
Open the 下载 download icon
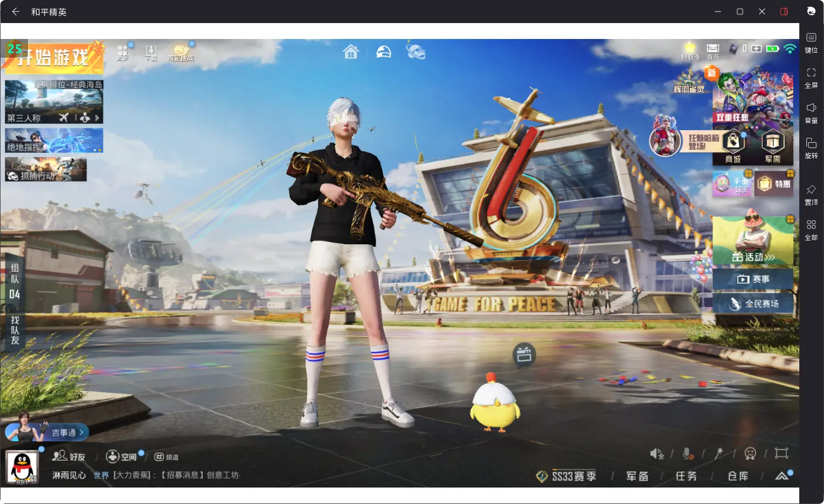coord(151,53)
